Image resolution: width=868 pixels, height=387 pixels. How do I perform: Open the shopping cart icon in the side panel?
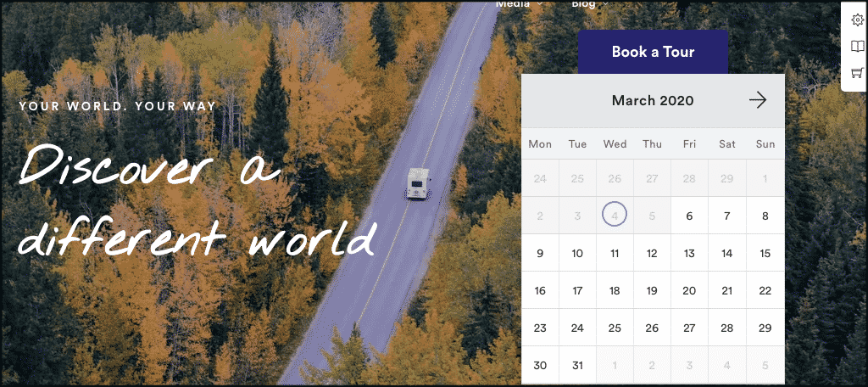[x=857, y=73]
